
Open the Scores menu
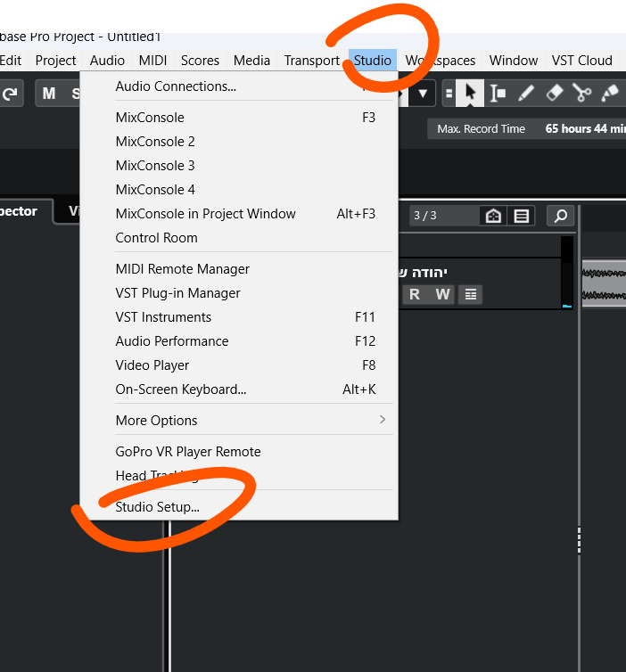point(200,61)
